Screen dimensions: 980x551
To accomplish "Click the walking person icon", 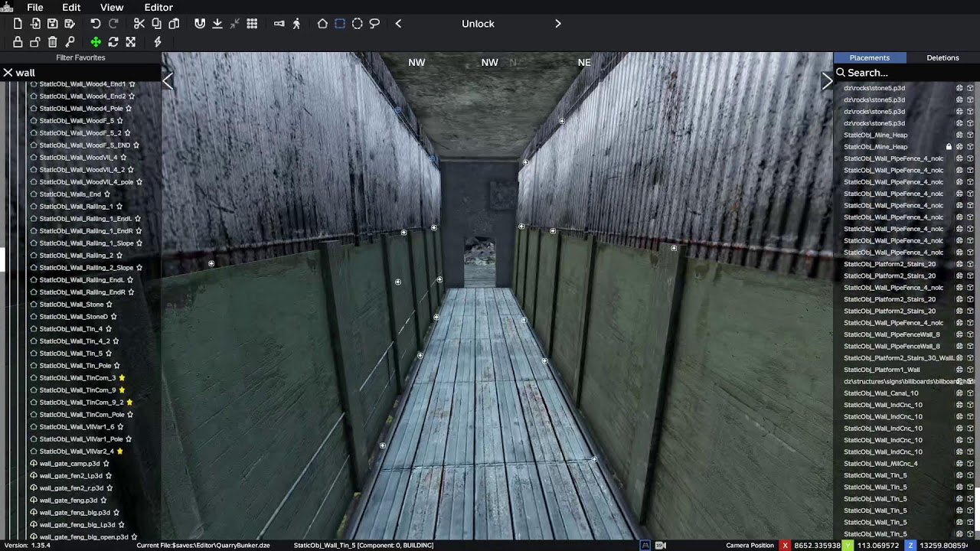I will pos(296,24).
